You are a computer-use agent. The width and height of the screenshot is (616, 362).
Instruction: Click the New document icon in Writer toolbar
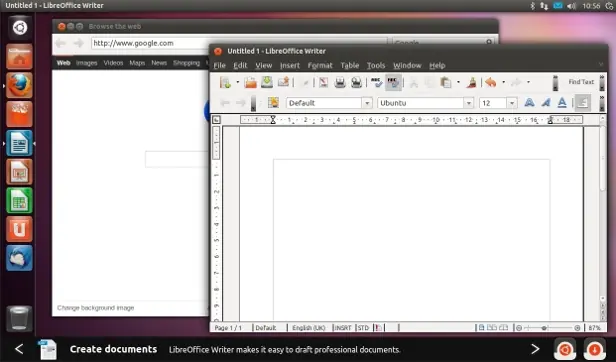pyautogui.click(x=226, y=83)
